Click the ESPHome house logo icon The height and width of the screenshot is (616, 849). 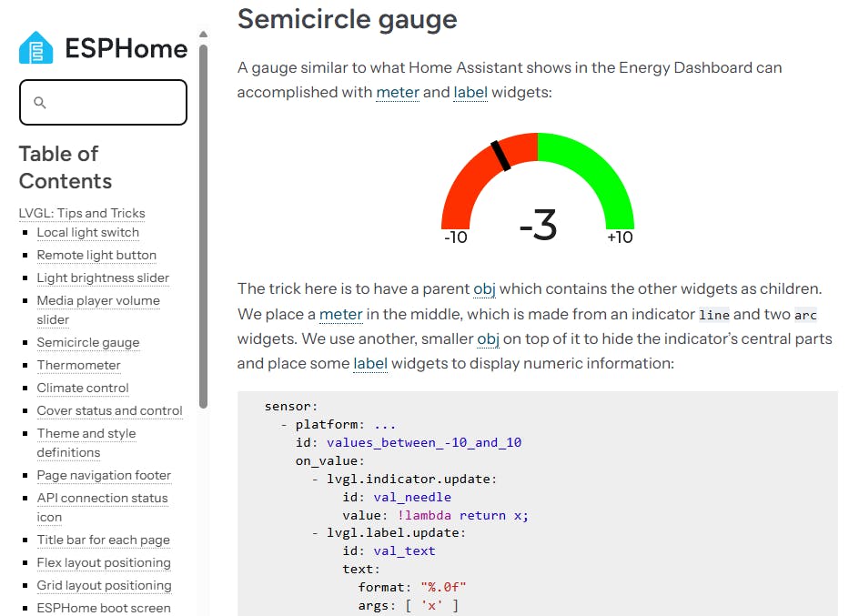[36, 48]
